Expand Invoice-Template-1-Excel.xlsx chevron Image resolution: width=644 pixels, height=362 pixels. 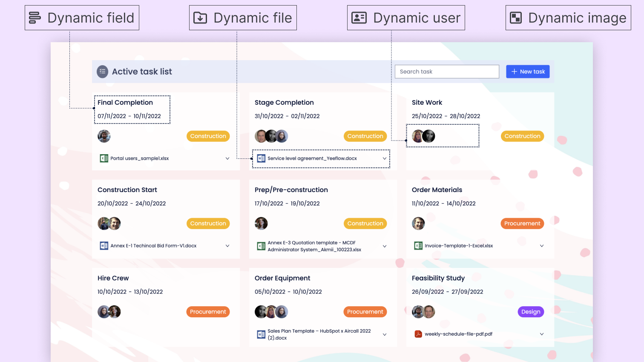[x=542, y=246]
